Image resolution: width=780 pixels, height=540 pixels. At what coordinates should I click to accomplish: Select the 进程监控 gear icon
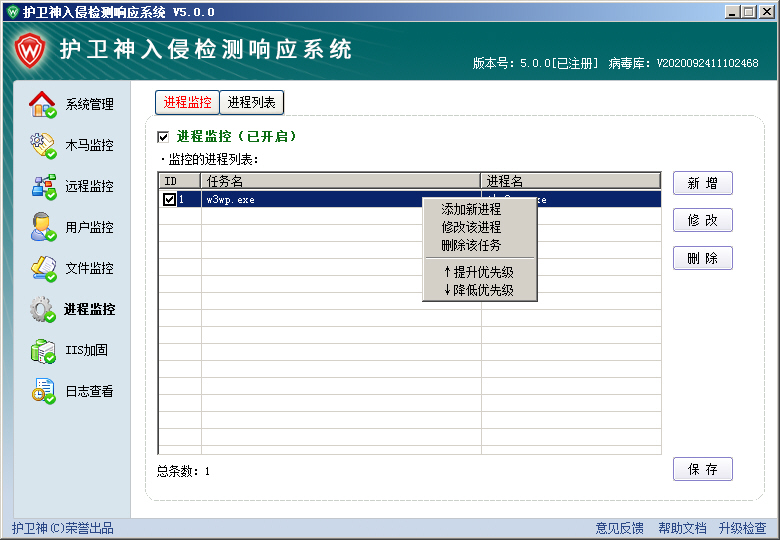(42, 309)
